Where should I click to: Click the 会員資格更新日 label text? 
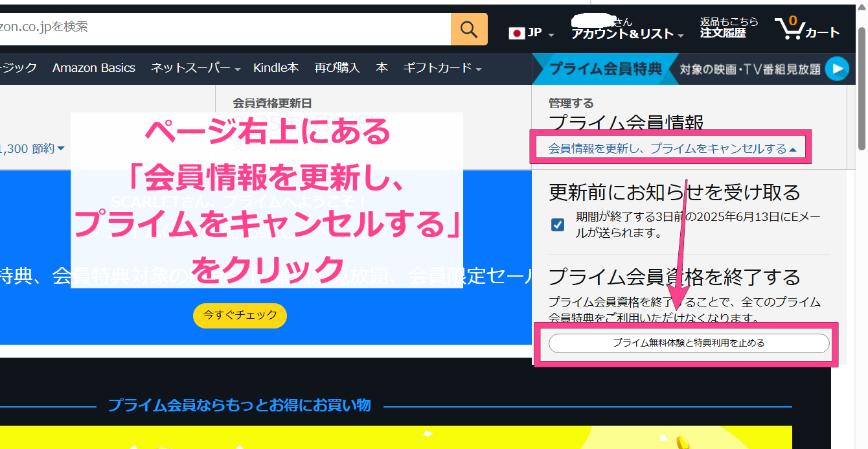point(273,102)
